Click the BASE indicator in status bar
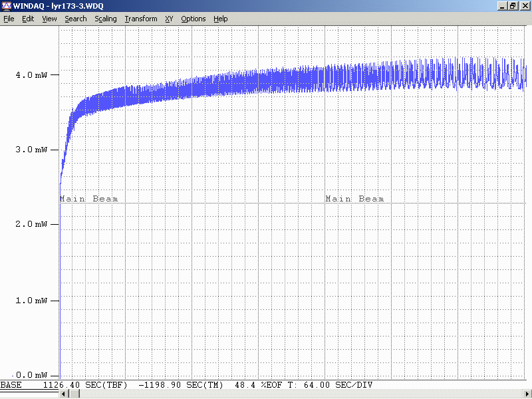 click(x=11, y=385)
